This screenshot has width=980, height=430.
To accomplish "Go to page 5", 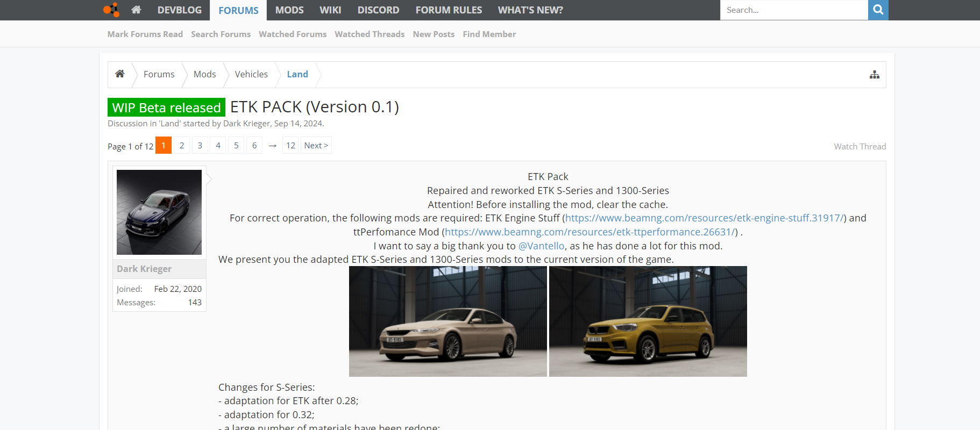I will click(236, 145).
